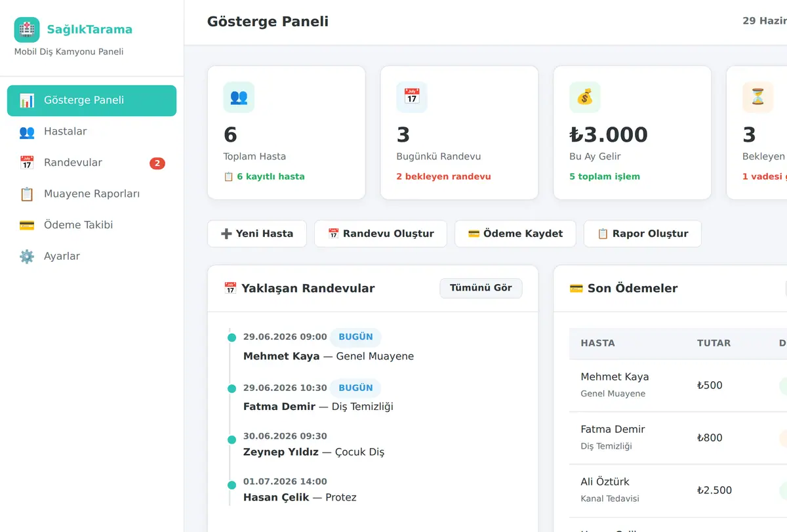This screenshot has width=787, height=532.
Task: Click the ₺800 payment amount
Action: (710, 438)
